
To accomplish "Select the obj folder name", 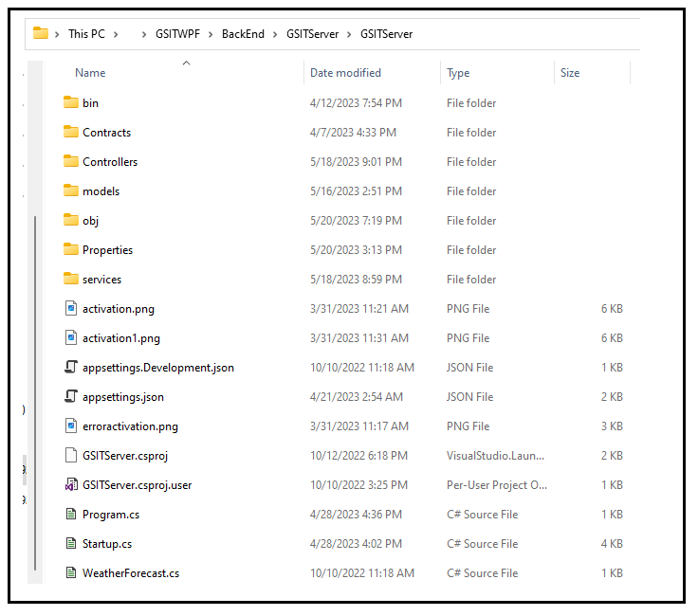I will tap(90, 221).
